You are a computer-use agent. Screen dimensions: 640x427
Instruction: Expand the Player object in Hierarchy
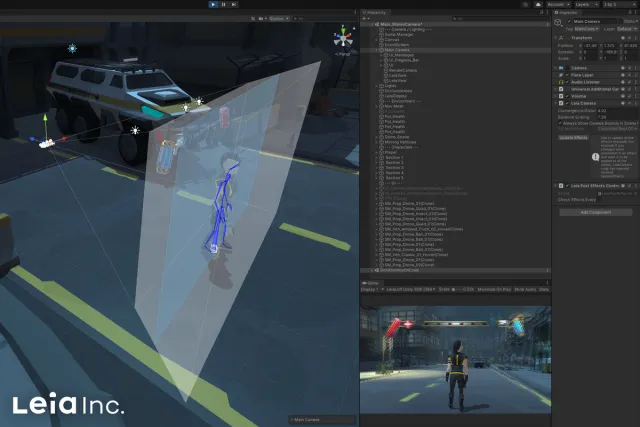376,152
